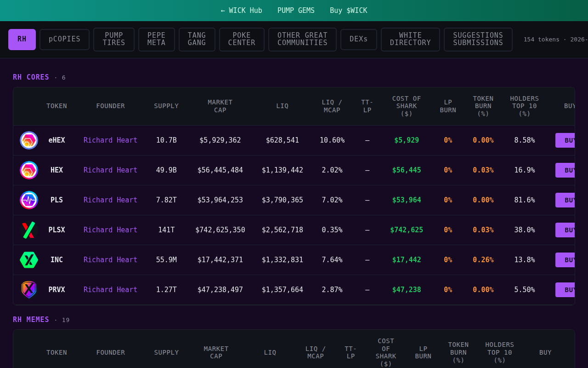This screenshot has height=368, width=588.
Task: Open Richard Heart founder link in PLS row
Action: coord(110,200)
